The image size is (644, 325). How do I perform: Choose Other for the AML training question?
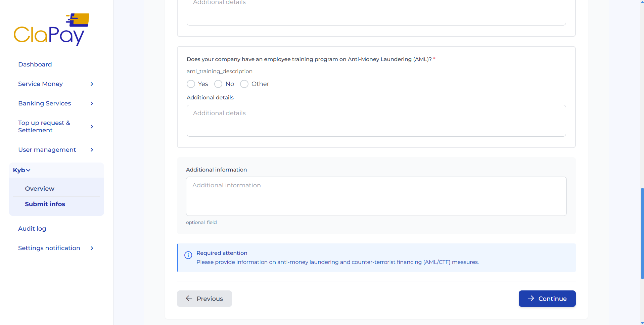pos(244,84)
